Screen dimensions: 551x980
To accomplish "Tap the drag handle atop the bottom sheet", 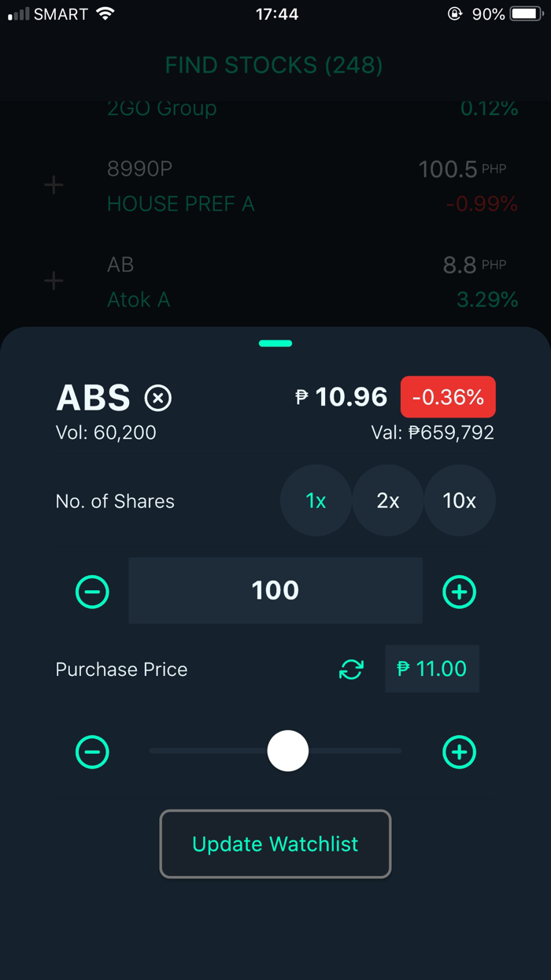I will pos(275,343).
